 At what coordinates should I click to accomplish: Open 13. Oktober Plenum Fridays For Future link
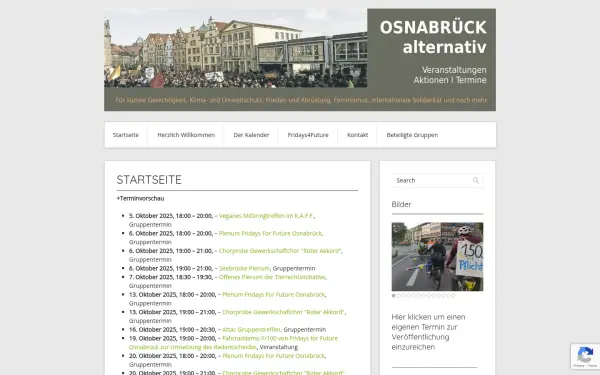(x=273, y=295)
